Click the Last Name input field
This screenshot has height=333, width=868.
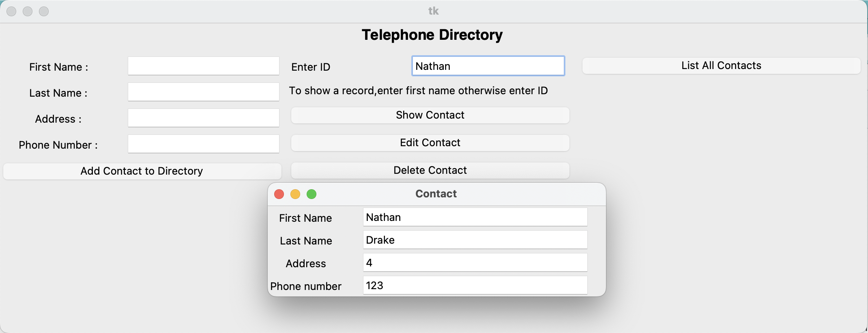203,91
